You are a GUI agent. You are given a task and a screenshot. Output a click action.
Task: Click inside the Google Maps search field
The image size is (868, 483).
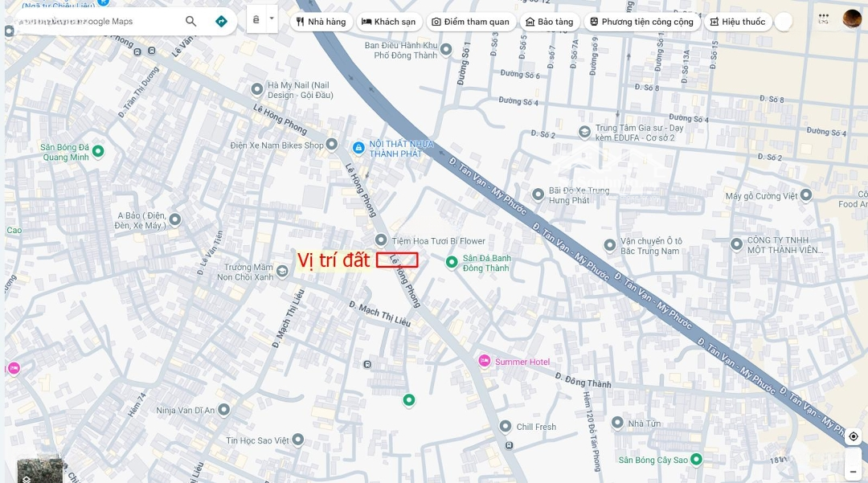tap(100, 22)
